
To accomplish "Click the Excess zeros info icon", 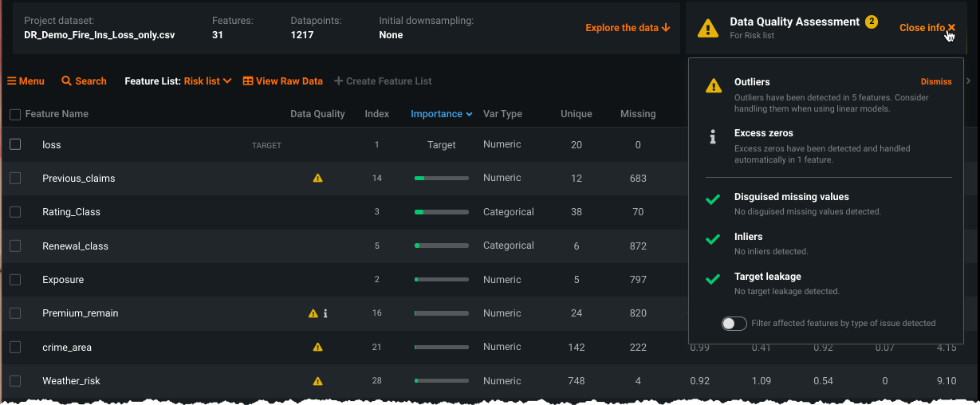I will tap(714, 138).
